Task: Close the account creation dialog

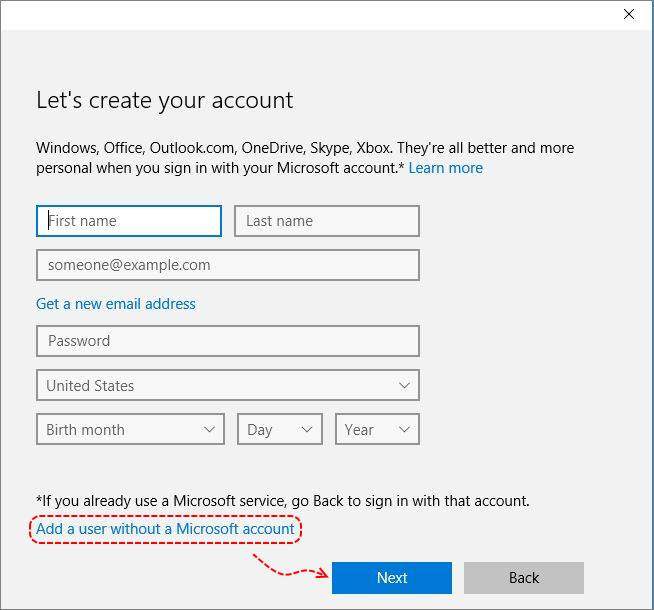Action: pos(629,14)
